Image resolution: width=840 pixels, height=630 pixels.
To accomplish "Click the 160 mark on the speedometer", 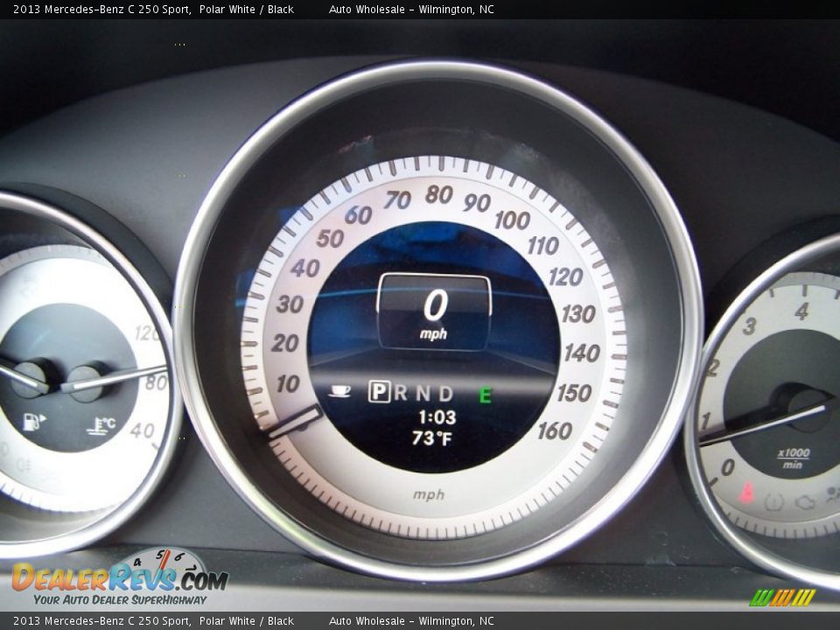I will tap(555, 430).
